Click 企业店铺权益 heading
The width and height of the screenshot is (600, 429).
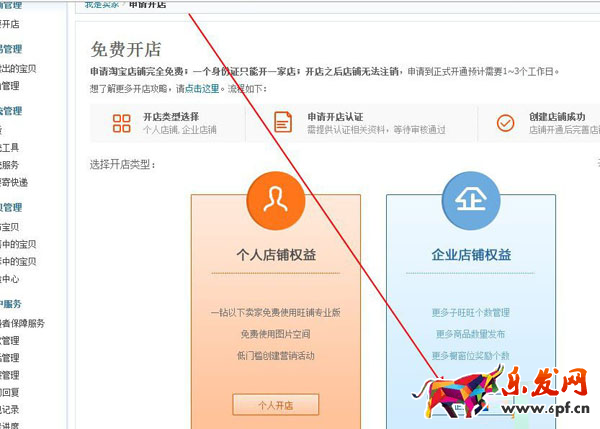[x=471, y=254]
